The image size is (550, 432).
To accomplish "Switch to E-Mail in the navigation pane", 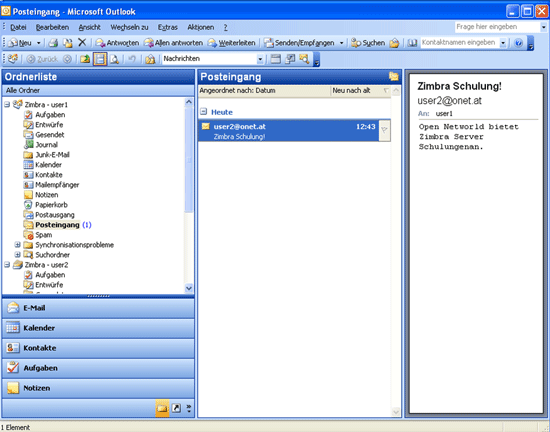I will coord(98,308).
